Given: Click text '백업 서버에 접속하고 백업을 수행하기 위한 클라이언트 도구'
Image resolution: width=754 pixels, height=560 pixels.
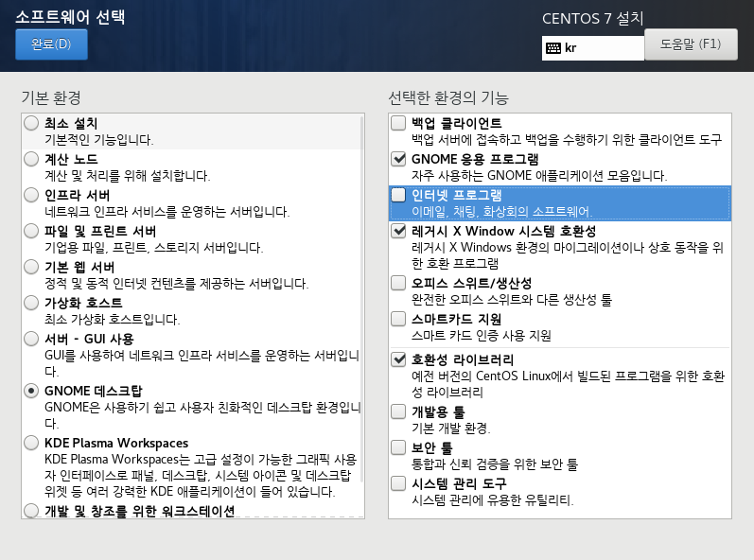Looking at the screenshot, I should point(567,139).
